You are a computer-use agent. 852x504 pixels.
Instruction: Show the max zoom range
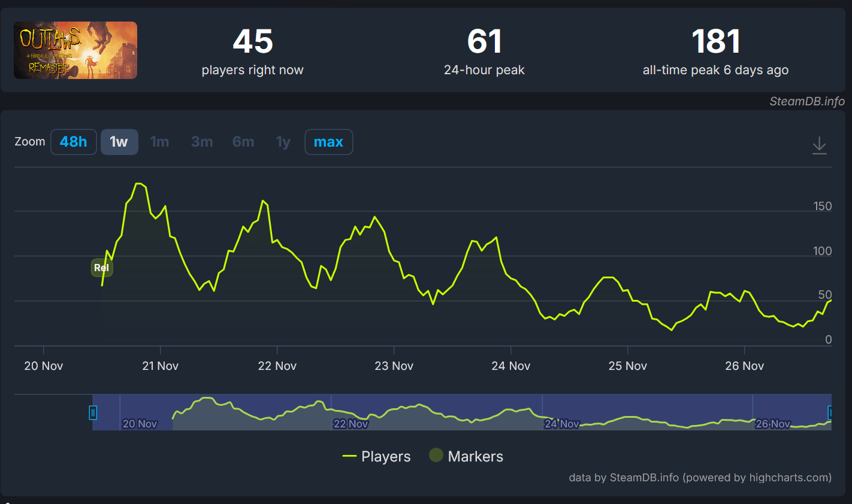[328, 142]
